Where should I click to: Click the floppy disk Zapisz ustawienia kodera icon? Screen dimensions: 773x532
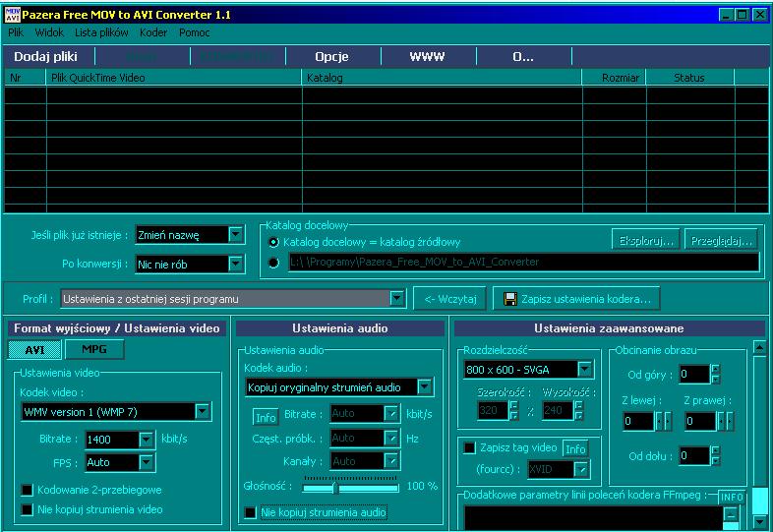(510, 299)
